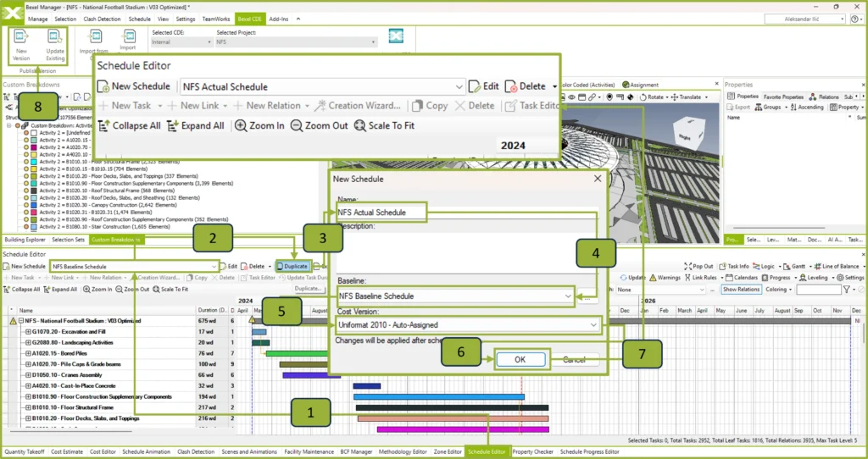Click Cancel in New Schedule dialog

pyautogui.click(x=574, y=359)
